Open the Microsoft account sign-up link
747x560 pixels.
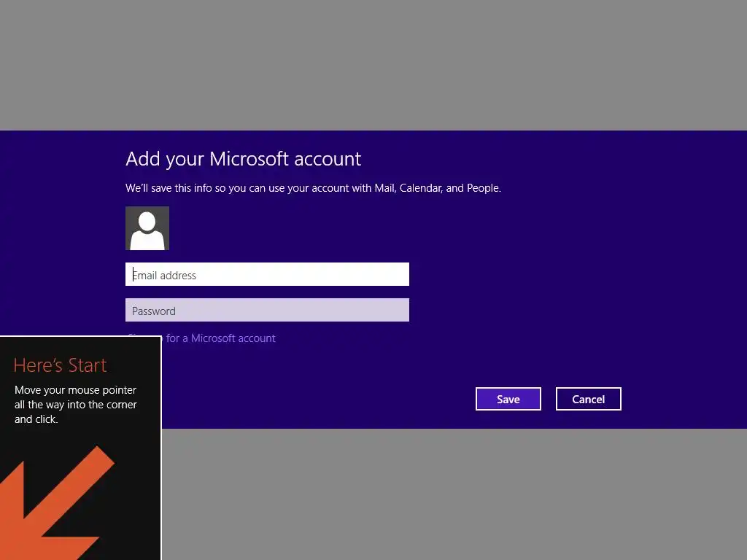point(219,338)
